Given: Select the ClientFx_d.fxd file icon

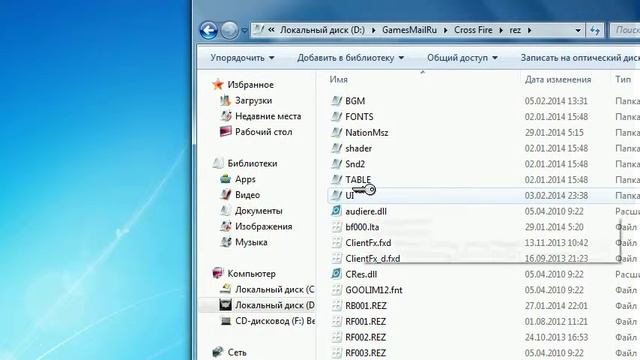Looking at the screenshot, I should click(x=336, y=258).
